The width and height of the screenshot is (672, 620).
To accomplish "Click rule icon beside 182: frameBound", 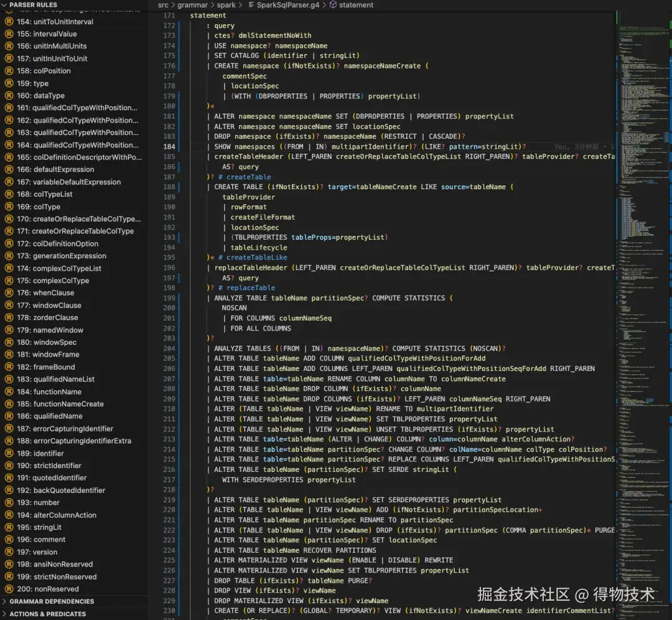I will 9,367.
